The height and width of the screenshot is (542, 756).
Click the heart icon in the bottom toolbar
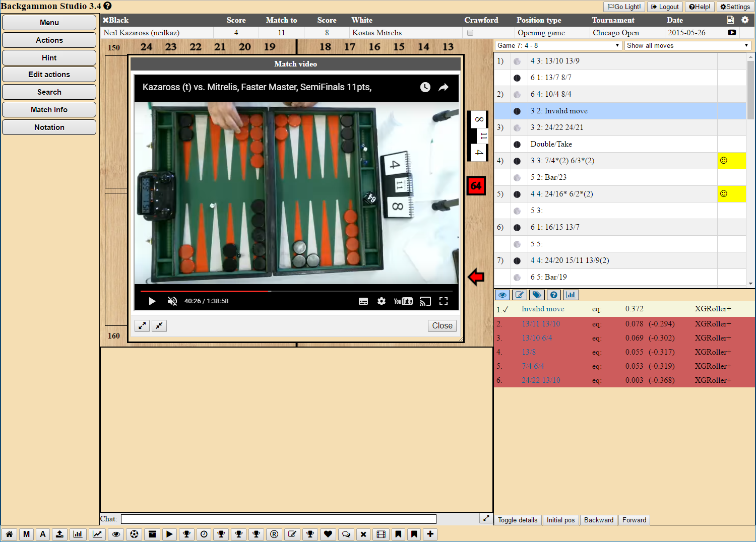click(x=328, y=534)
